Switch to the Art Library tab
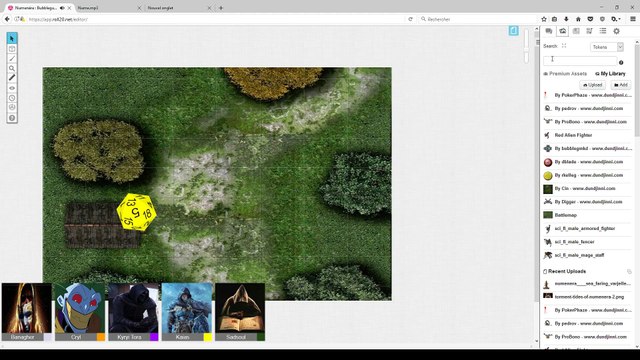This screenshot has height=360, width=640. point(562,31)
